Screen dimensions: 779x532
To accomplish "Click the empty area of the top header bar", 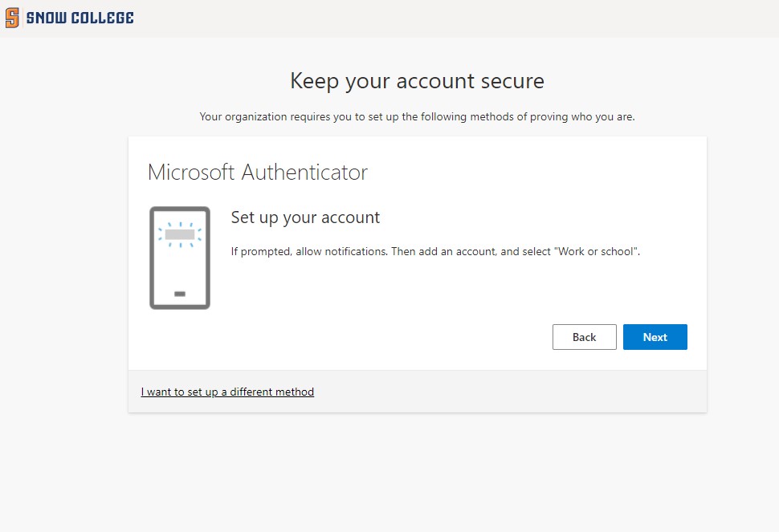I will point(450,18).
